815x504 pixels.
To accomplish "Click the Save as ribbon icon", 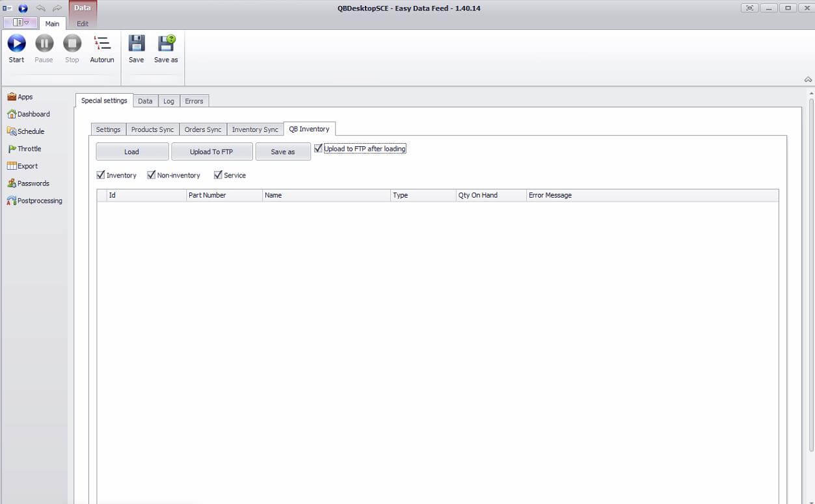I will [166, 49].
